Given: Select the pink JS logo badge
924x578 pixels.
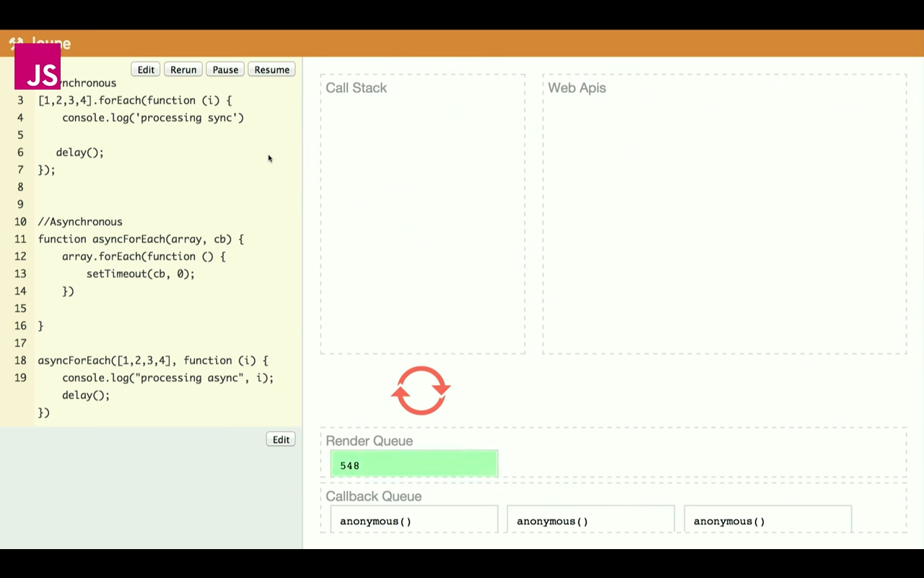Looking at the screenshot, I should click(37, 68).
